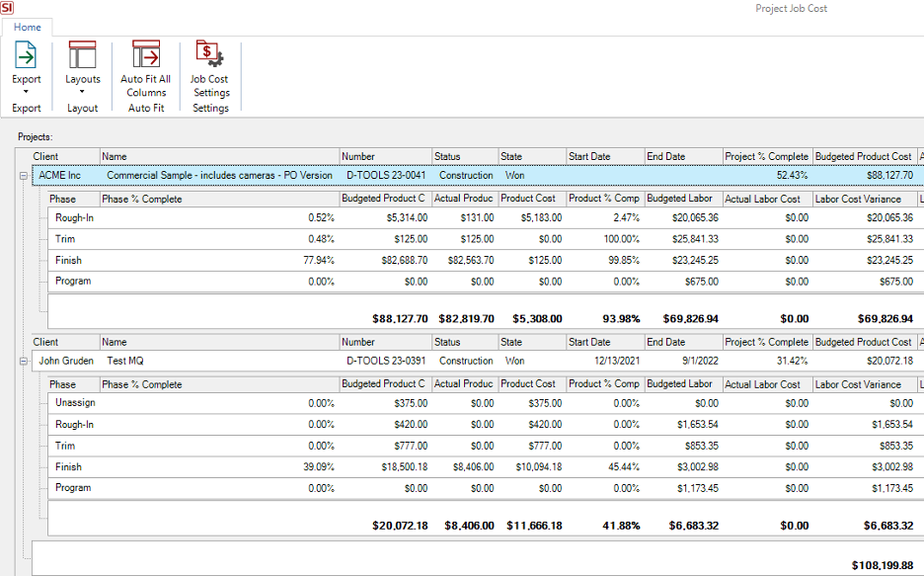The height and width of the screenshot is (577, 924).
Task: Open the Layouts icon in the ribbon
Action: click(x=83, y=55)
